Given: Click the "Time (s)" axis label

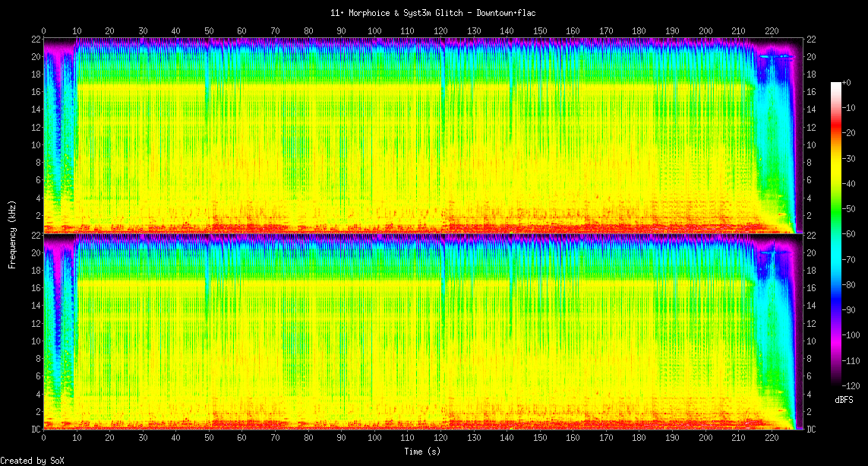Looking at the screenshot, I should [421, 451].
